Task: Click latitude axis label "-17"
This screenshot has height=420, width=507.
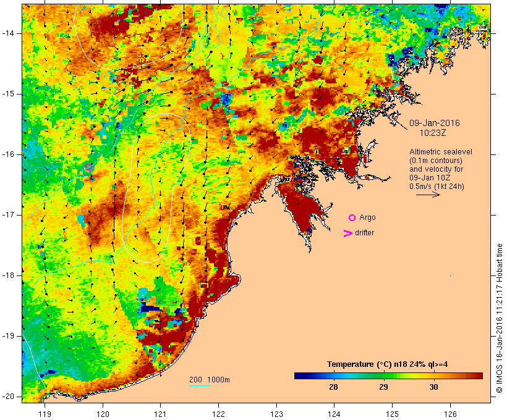Action: (8, 215)
